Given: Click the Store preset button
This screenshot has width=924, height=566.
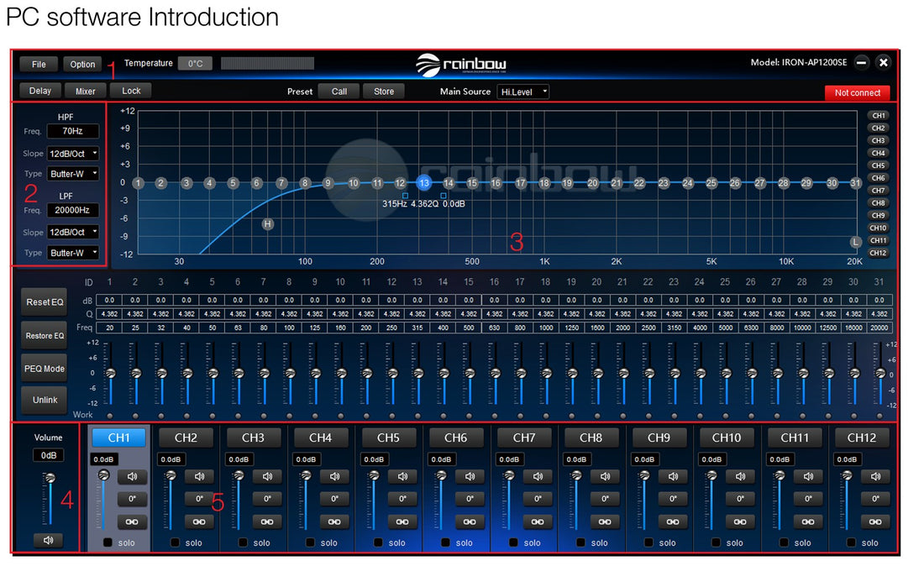Looking at the screenshot, I should coord(383,92).
